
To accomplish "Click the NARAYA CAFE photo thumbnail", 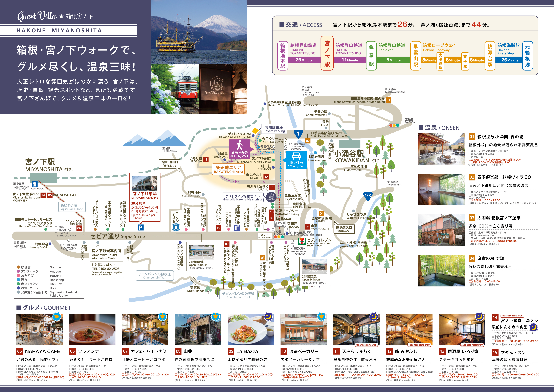I will [39, 330].
